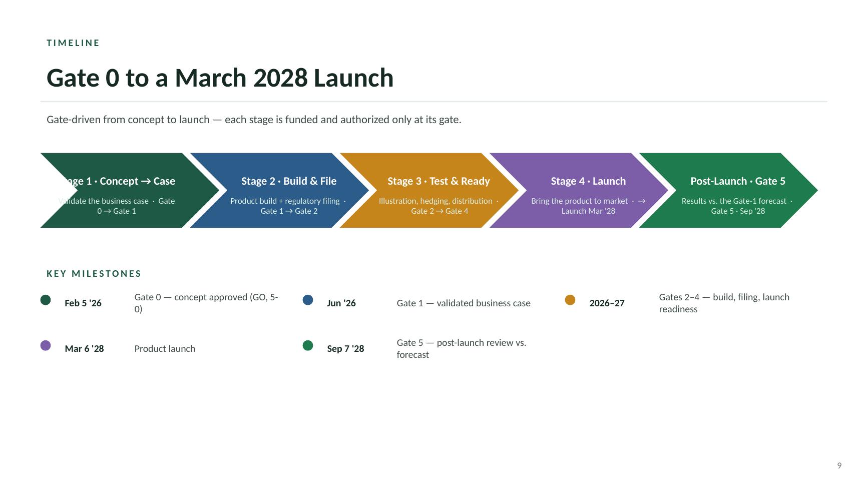
Task: Click 'Results vs. the Gate-1 forecast' description
Action: click(738, 206)
